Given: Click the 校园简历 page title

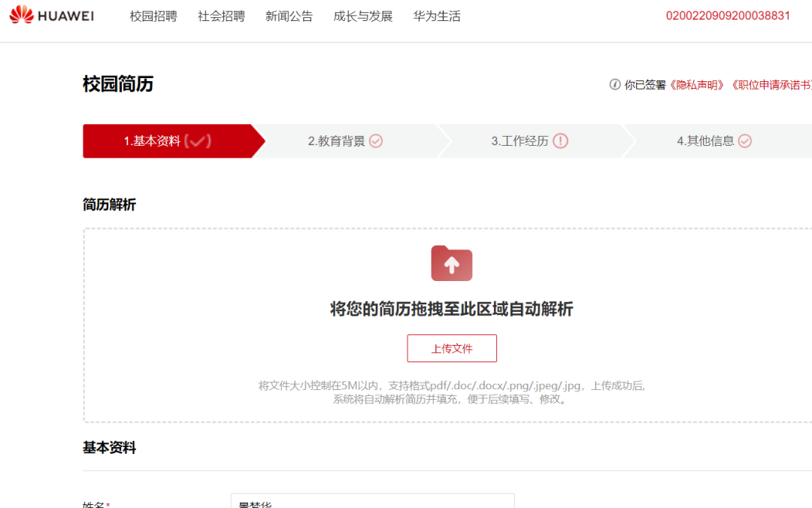Looking at the screenshot, I should tap(118, 84).
